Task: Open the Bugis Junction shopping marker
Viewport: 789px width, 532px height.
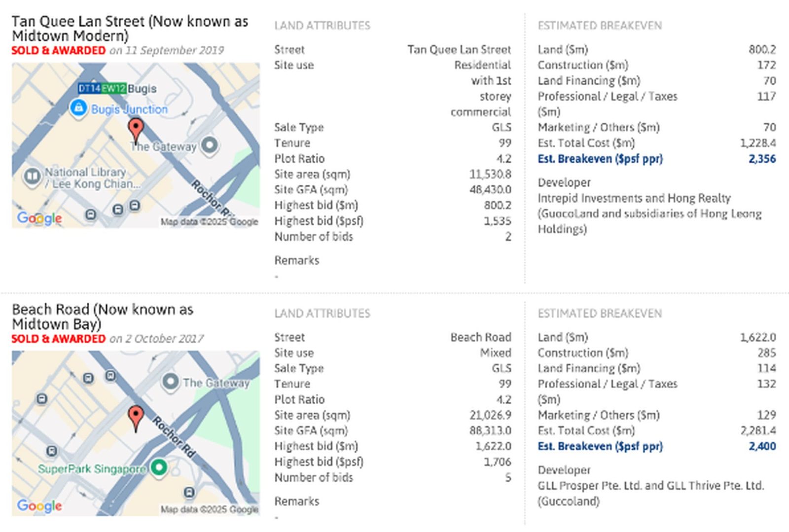Action: click(78, 108)
